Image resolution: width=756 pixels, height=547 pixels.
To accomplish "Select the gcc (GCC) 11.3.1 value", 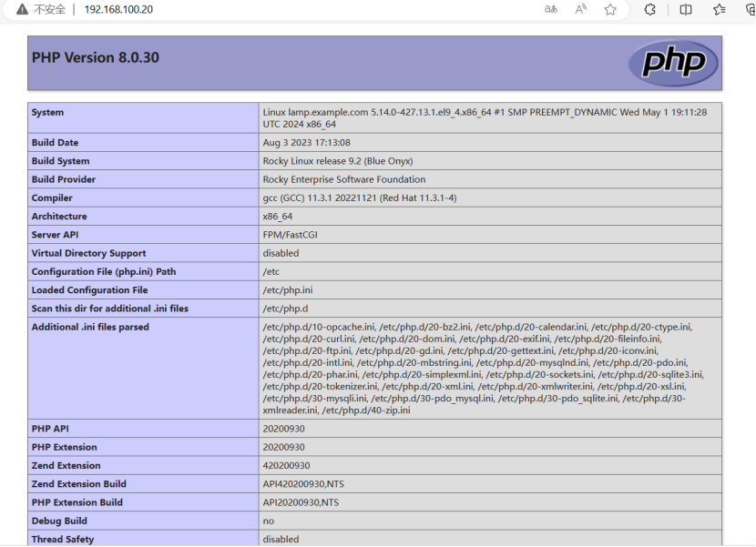I will click(x=360, y=198).
